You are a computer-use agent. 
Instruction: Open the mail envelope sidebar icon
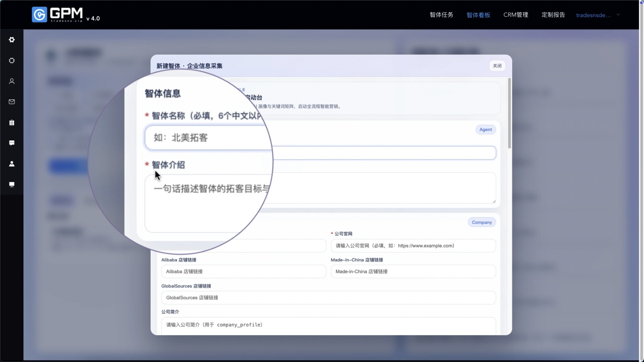click(12, 102)
